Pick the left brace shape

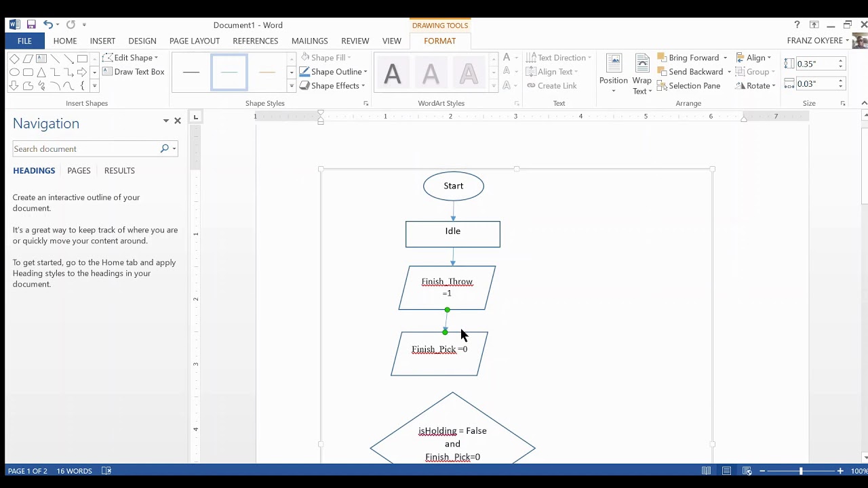(x=82, y=85)
